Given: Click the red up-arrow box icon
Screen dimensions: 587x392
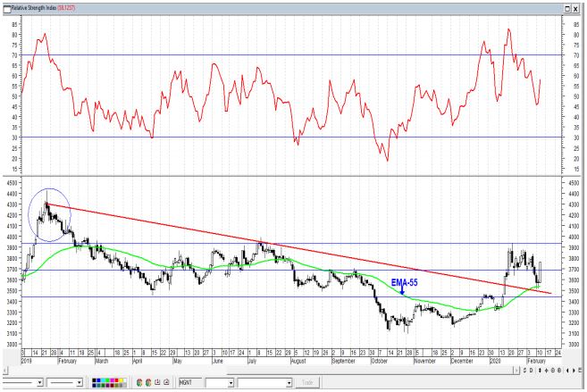Looking at the screenshot, I should (166, 382).
